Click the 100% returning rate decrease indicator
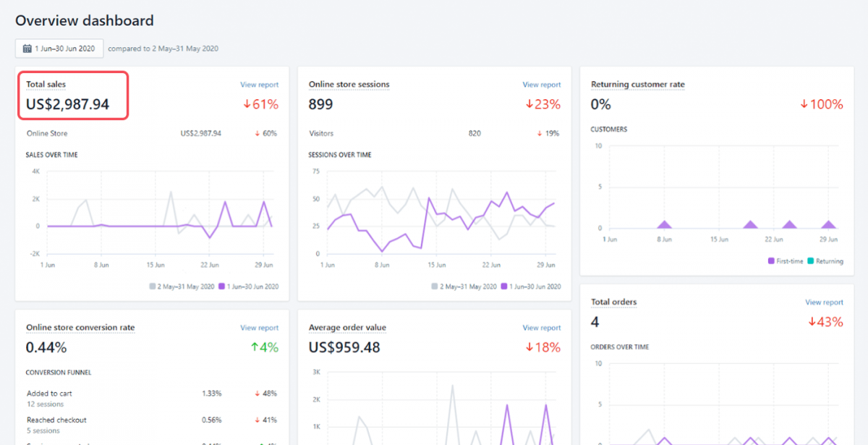868x445 pixels. pos(821,104)
